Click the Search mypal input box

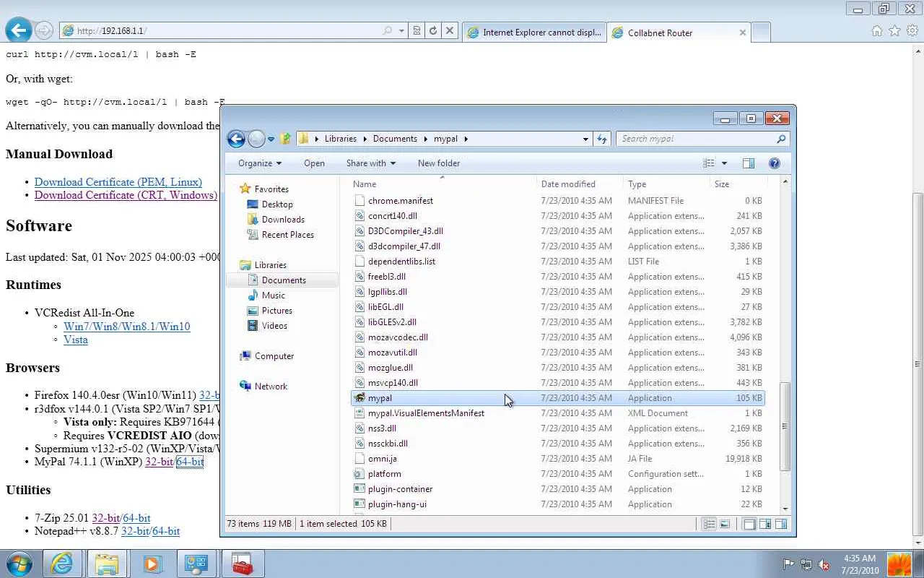pyautogui.click(x=696, y=139)
